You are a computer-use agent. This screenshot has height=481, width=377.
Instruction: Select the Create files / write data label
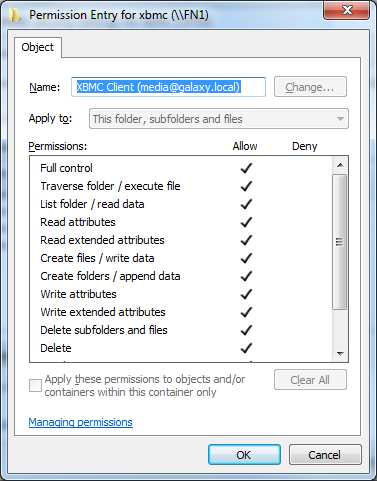click(x=97, y=258)
